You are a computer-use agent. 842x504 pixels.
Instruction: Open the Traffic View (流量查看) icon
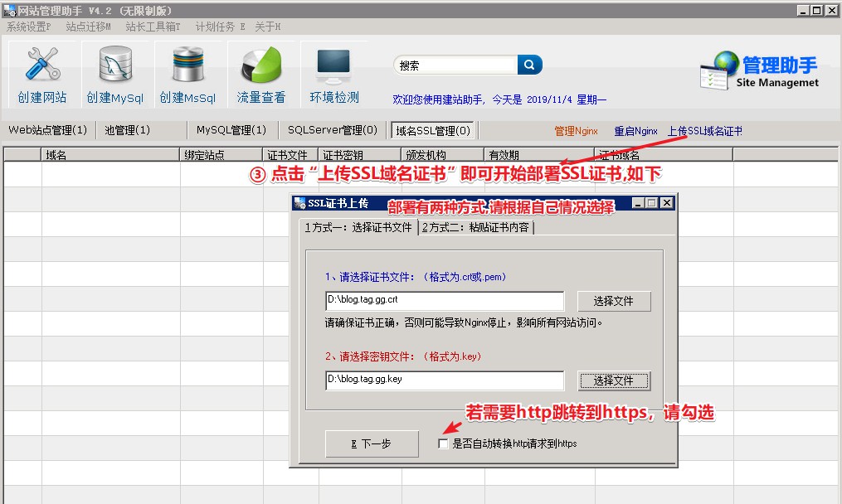[261, 65]
